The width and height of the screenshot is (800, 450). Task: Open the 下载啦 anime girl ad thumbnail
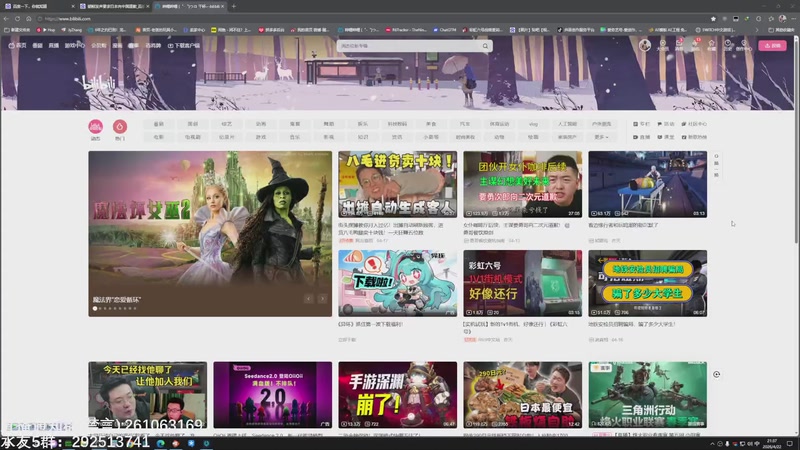tap(397, 283)
